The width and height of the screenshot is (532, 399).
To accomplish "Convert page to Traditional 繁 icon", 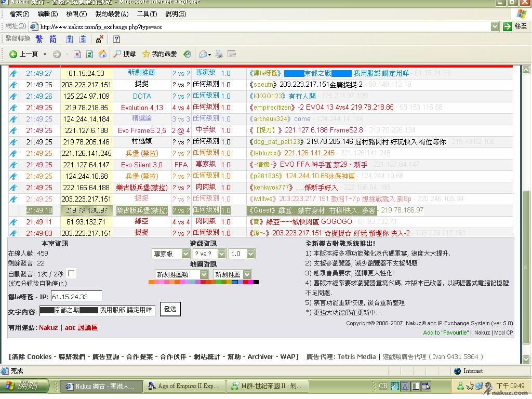I will (39, 39).
